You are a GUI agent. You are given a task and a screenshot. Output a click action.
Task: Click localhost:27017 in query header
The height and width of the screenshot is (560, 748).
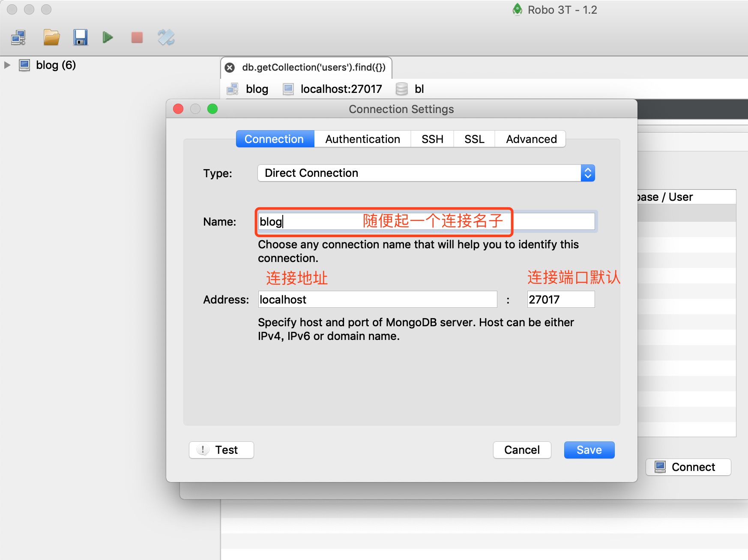pos(341,89)
